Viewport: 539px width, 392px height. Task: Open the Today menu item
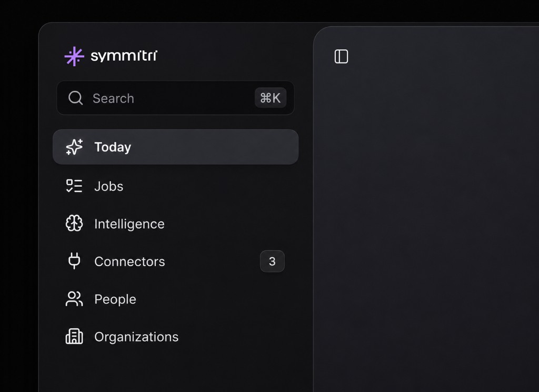175,147
